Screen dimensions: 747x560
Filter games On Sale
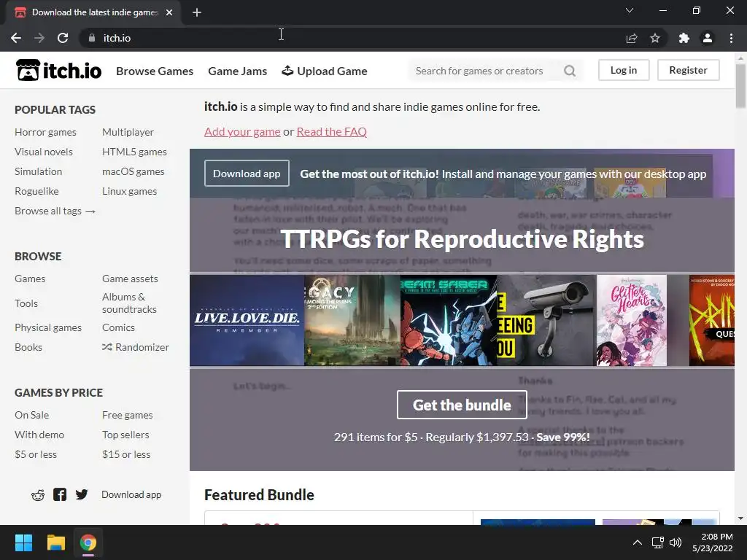(32, 415)
